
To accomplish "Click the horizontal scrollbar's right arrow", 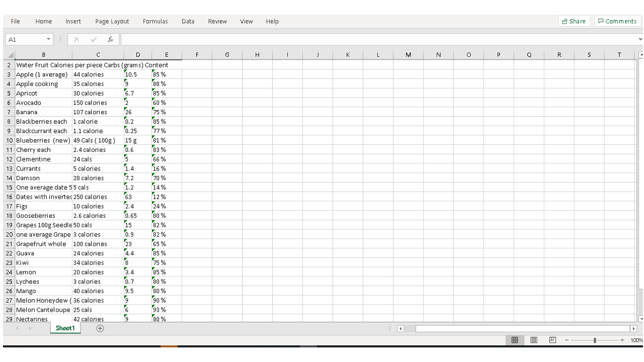I will [633, 329].
